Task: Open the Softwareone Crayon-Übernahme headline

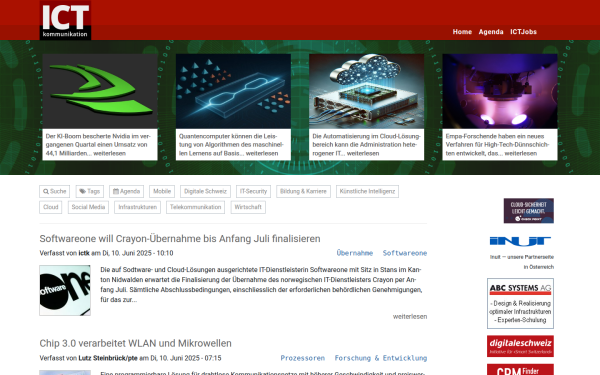Action: 180,239
